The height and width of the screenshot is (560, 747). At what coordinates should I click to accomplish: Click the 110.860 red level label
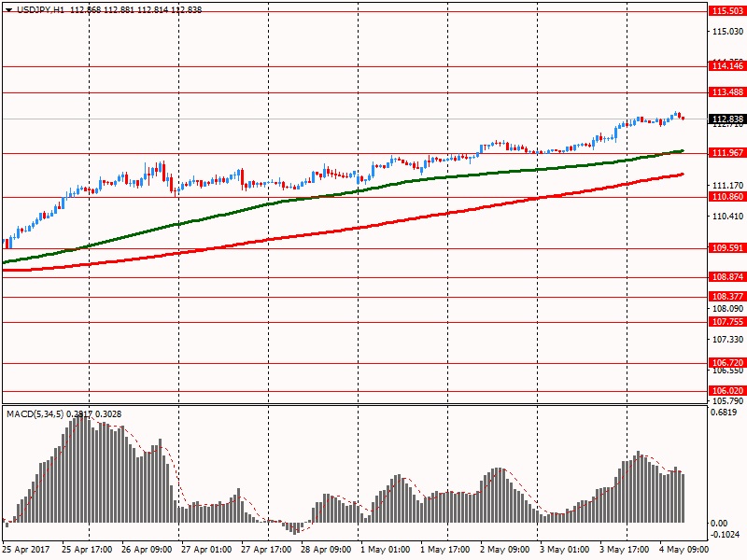pyautogui.click(x=726, y=197)
